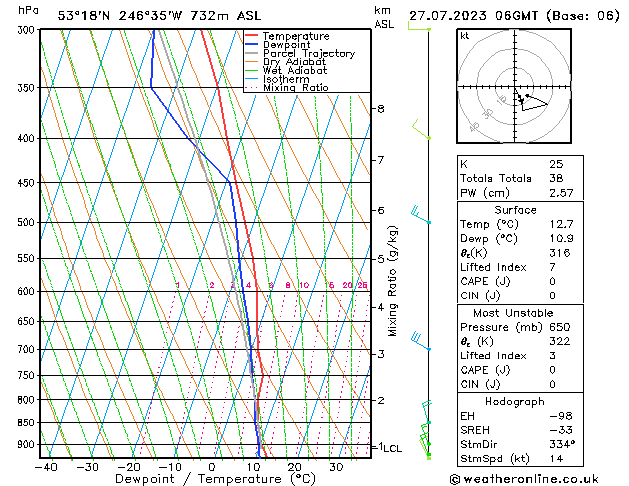Image resolution: width=629 pixels, height=486 pixels.
Task: Click the 850 hPa pressure label
Action: coord(28,422)
